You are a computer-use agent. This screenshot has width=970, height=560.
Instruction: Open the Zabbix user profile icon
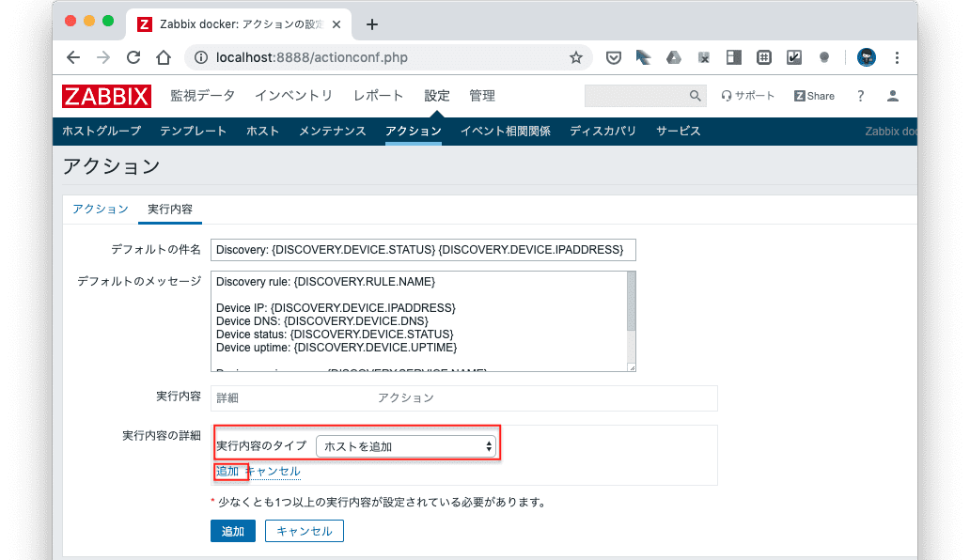[893, 96]
